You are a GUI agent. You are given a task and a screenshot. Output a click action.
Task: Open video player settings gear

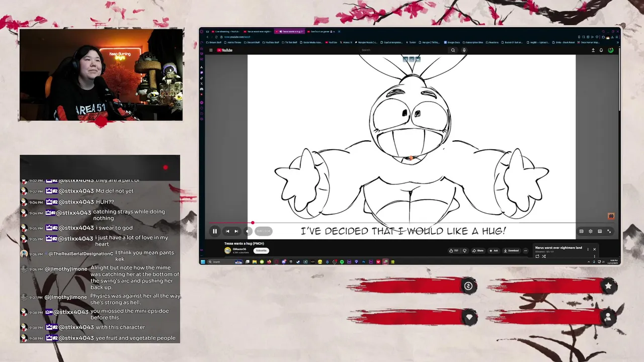click(591, 231)
